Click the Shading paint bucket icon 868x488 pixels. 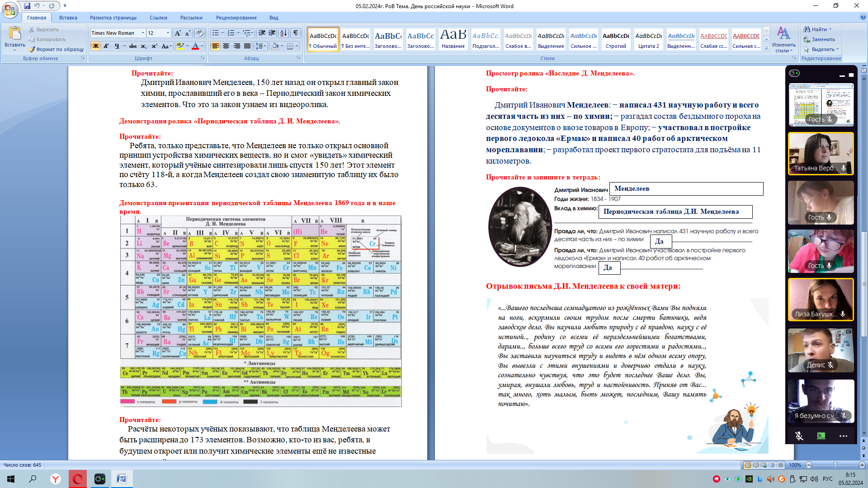point(274,46)
